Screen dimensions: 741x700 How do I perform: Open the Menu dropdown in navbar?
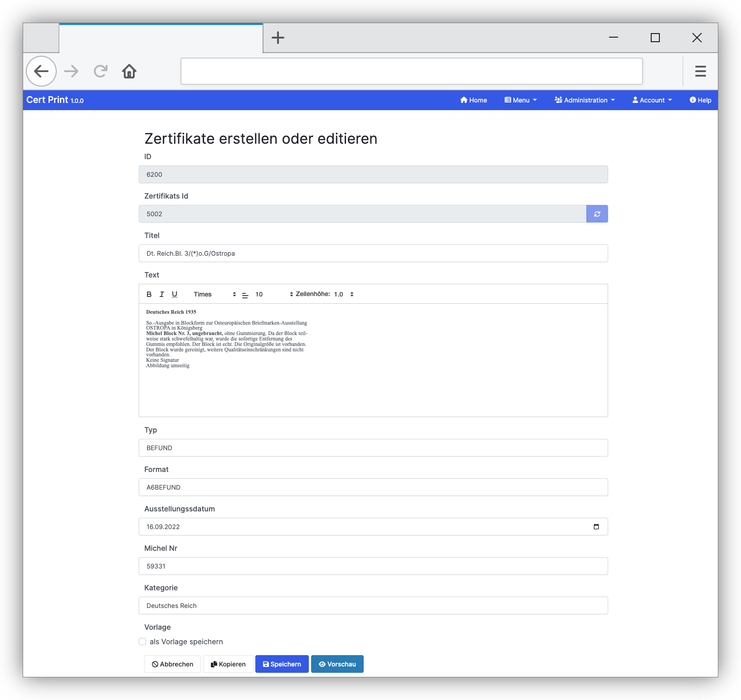tap(521, 100)
